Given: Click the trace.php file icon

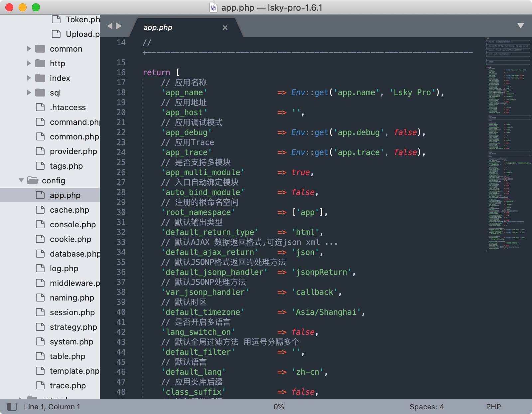Looking at the screenshot, I should point(40,385).
